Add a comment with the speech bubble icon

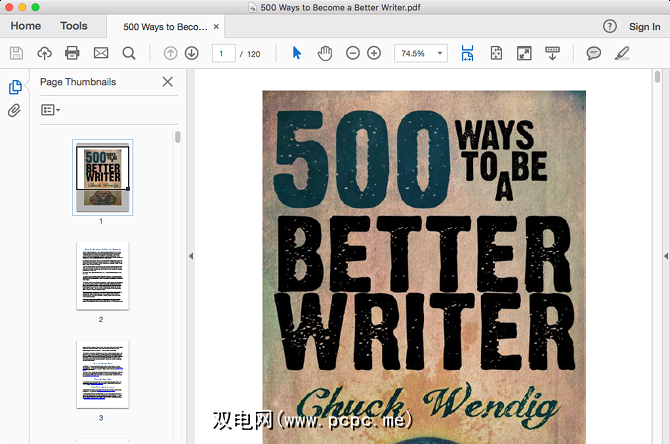tap(594, 53)
